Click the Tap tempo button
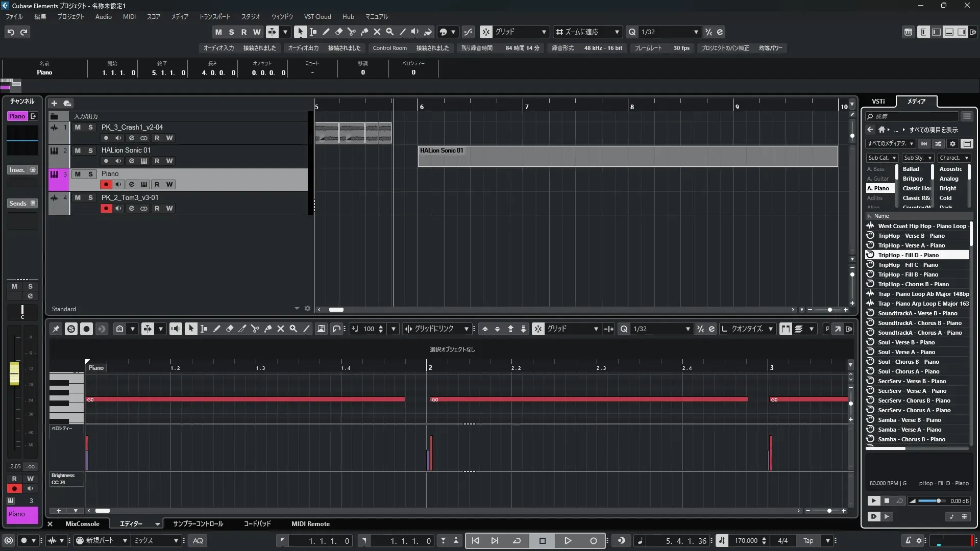The width and height of the screenshot is (980, 551). [808, 541]
